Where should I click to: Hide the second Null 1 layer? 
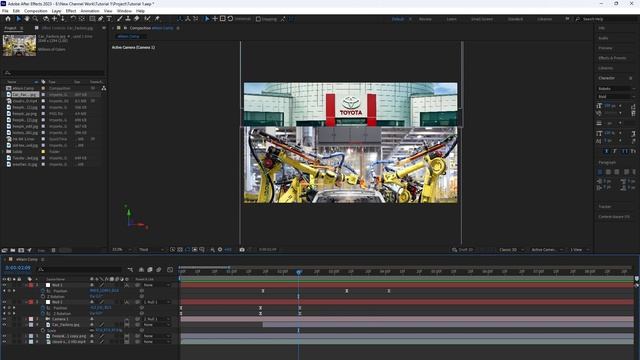point(4,302)
